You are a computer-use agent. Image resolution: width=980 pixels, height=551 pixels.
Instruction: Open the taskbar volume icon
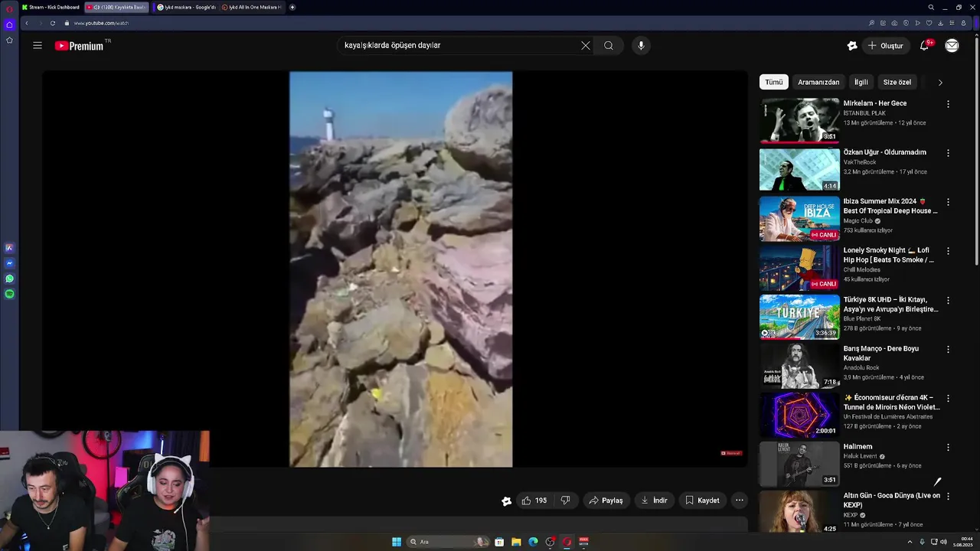[x=943, y=542]
